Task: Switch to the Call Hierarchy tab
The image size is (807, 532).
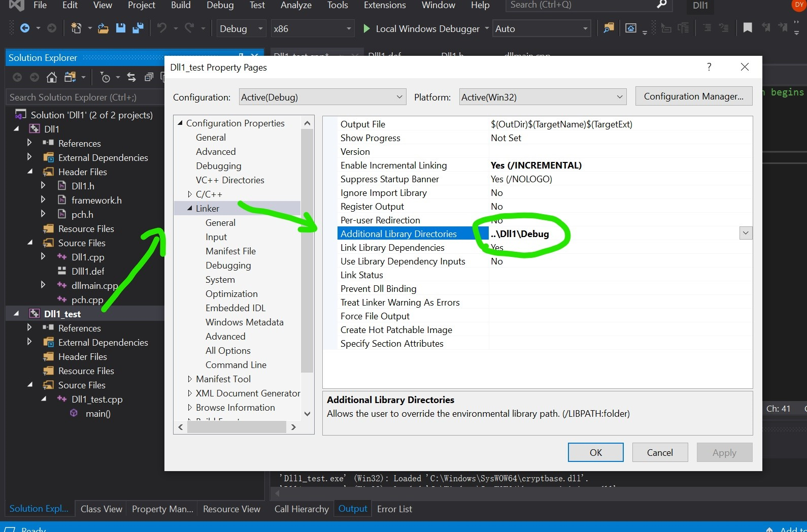Action: tap(301, 509)
